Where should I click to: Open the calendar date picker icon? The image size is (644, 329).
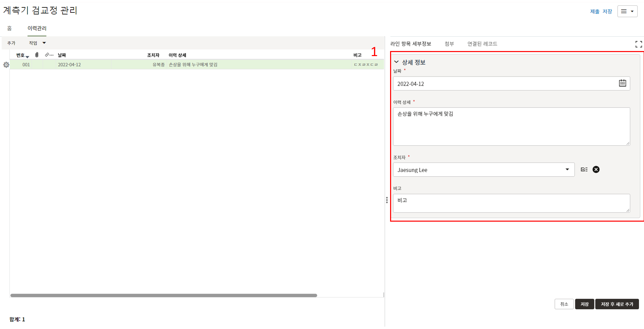(622, 83)
